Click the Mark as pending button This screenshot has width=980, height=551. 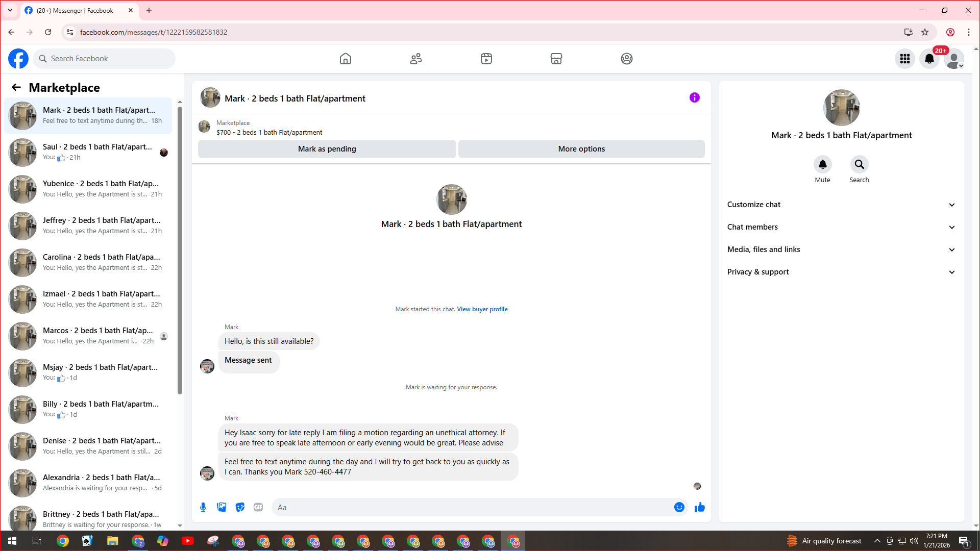[x=327, y=149]
